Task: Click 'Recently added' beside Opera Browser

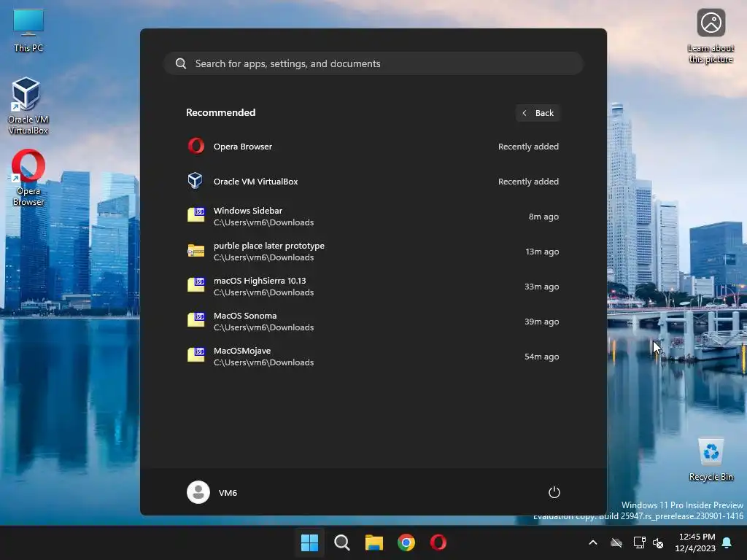Action: click(528, 146)
